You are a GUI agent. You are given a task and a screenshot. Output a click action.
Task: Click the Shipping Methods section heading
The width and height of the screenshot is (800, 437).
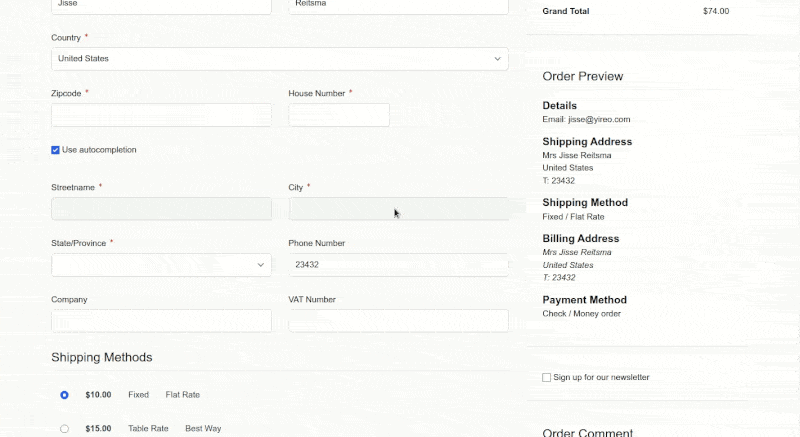pyautogui.click(x=101, y=357)
